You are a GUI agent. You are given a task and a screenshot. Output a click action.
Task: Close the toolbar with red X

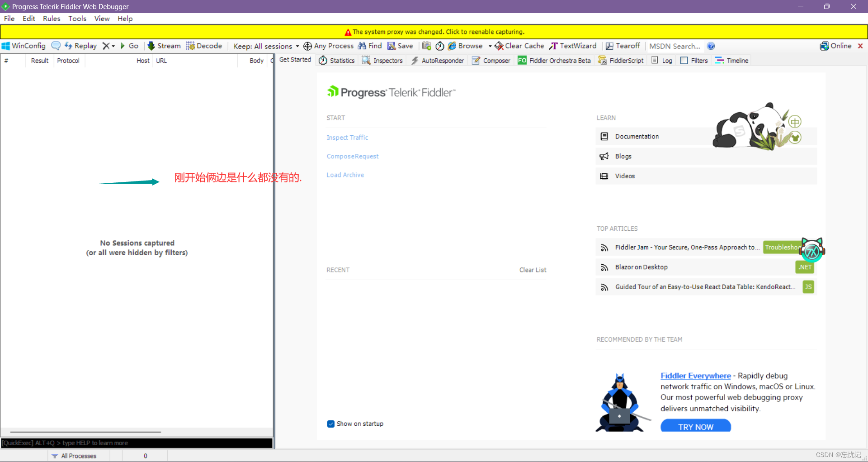(860, 46)
